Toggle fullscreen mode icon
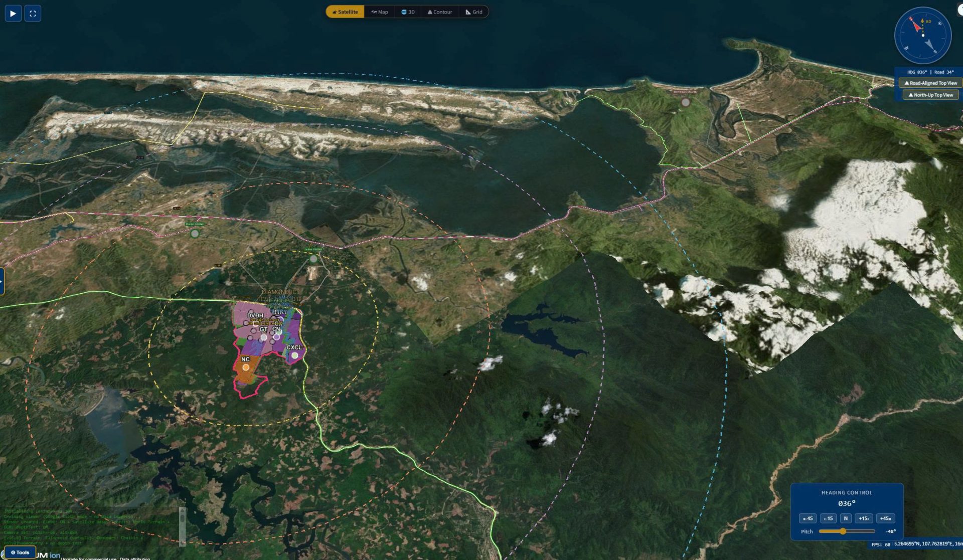This screenshot has width=963, height=560. click(x=33, y=14)
